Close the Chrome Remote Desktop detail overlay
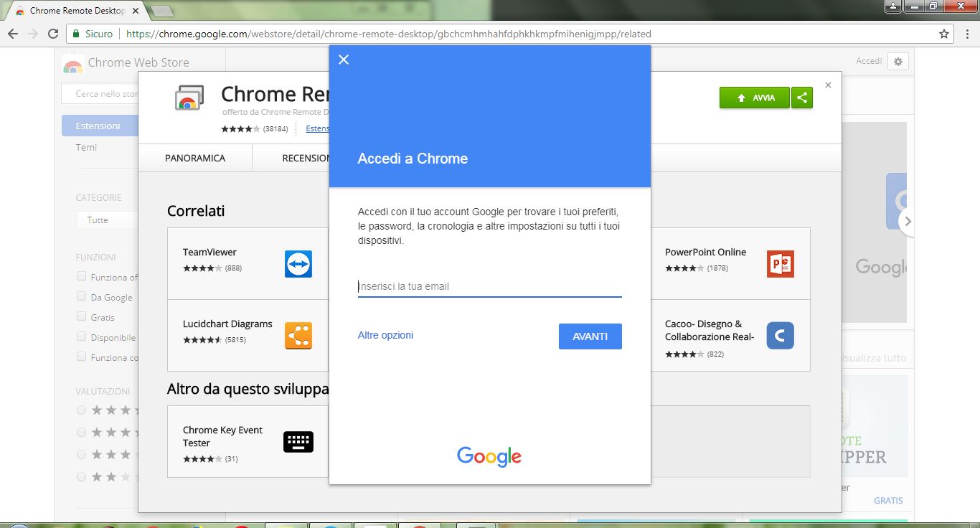Viewport: 980px width, 528px height. [x=828, y=85]
